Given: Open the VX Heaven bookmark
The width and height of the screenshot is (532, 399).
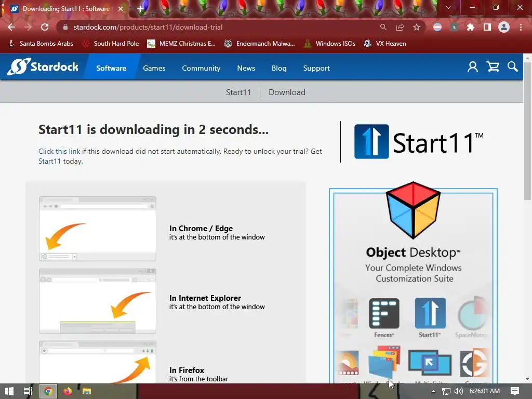Looking at the screenshot, I should (385, 44).
